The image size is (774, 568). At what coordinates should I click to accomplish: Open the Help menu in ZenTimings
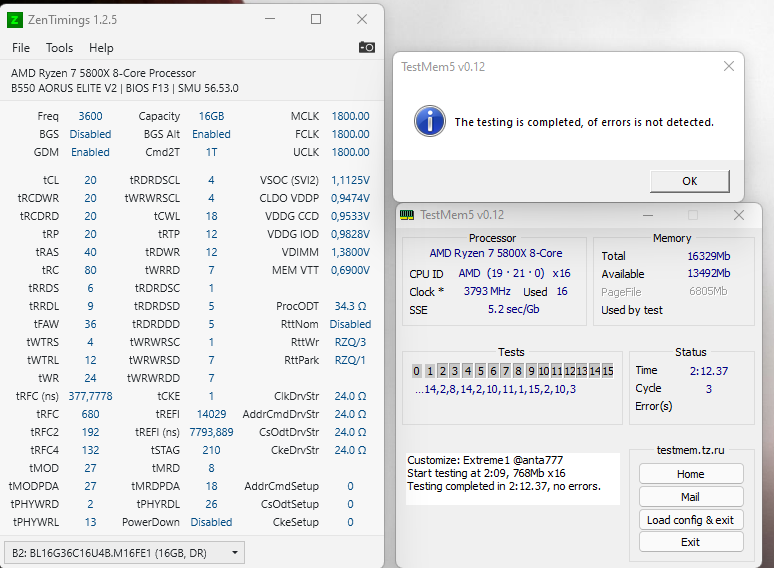coord(101,48)
